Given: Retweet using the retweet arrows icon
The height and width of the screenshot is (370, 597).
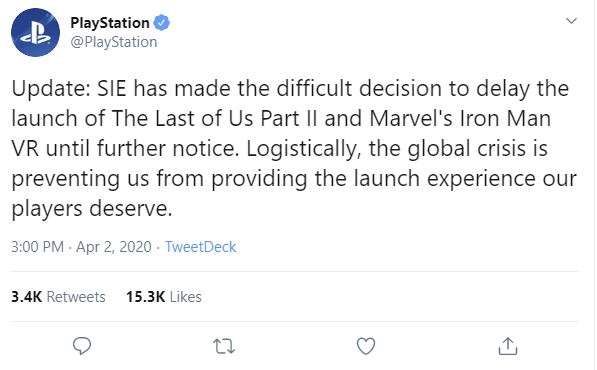Looking at the screenshot, I should pos(224,346).
